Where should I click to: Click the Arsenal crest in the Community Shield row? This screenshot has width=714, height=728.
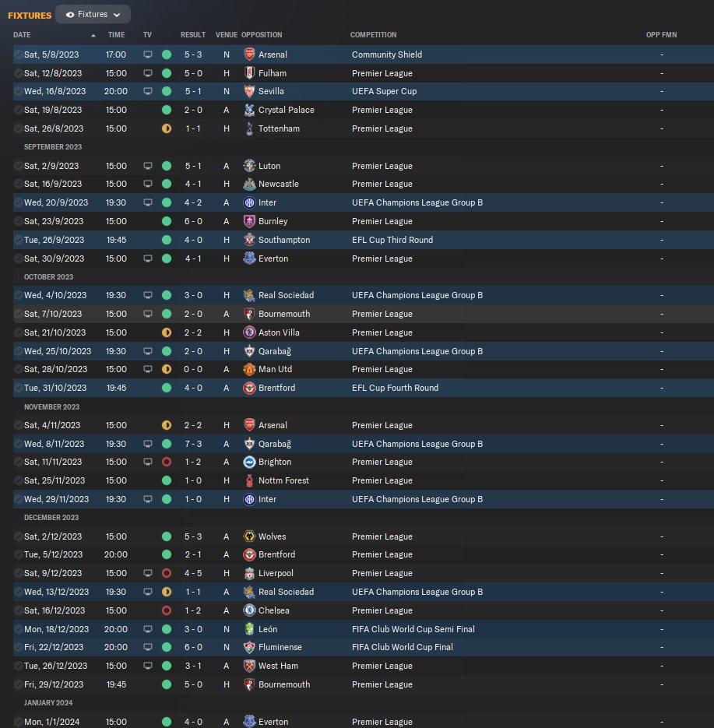[x=249, y=55]
